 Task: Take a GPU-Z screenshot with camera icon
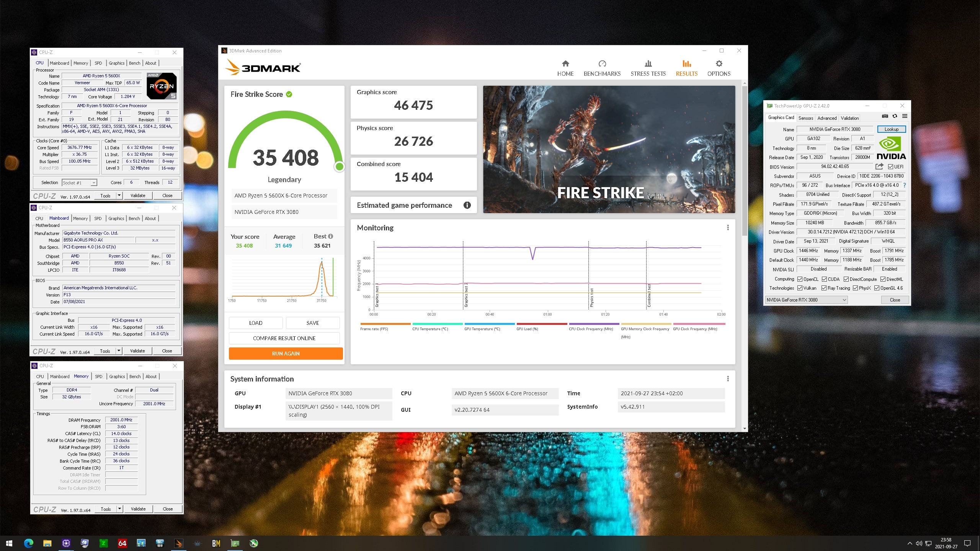[x=885, y=116]
